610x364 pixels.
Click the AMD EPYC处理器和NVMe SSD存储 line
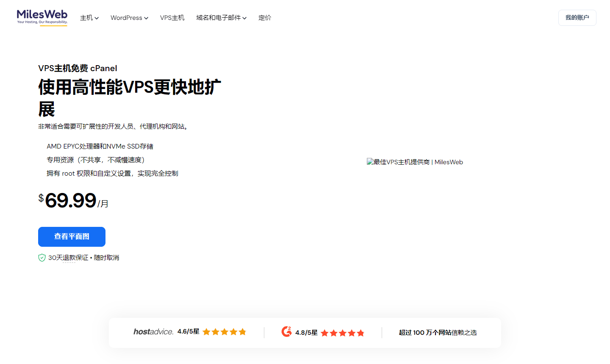click(x=100, y=146)
